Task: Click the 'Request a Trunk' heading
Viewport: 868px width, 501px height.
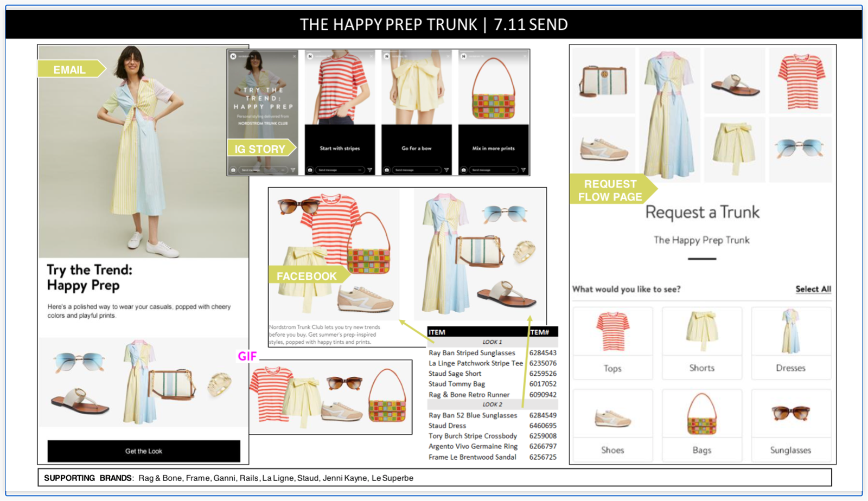Action: [703, 212]
